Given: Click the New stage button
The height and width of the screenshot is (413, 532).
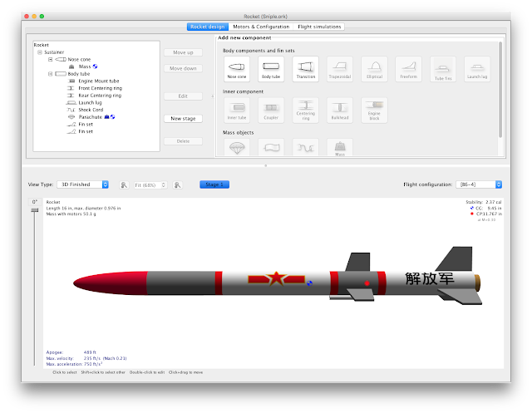Looking at the screenshot, I should [x=183, y=119].
